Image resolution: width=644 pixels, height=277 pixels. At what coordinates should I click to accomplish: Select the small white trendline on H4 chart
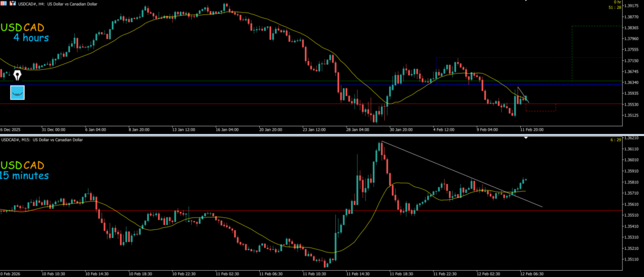523,95
